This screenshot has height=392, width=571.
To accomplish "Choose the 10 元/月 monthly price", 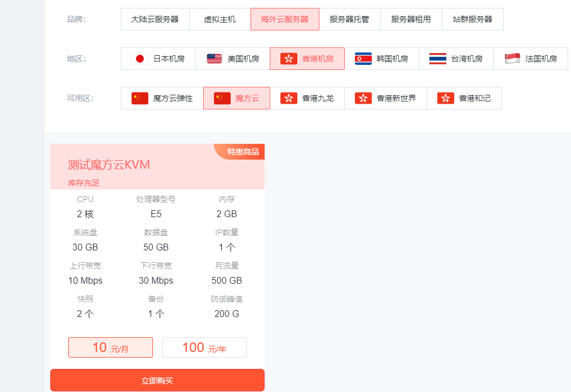I will pos(111,347).
